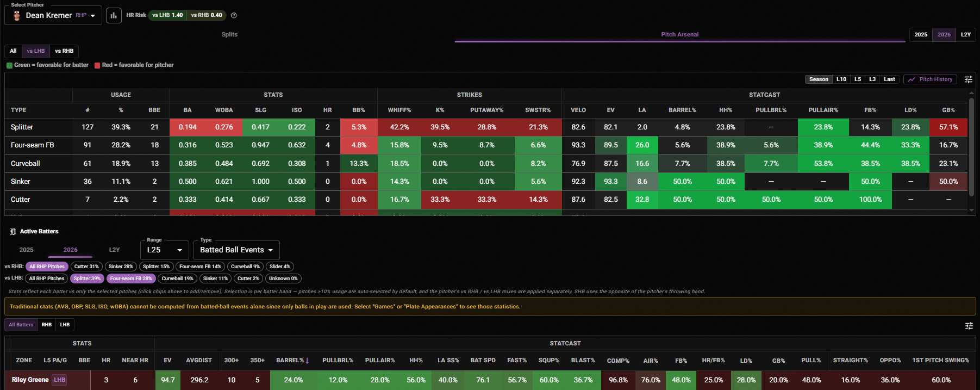The image size is (980, 390).
Task: Toggle the Curveball 19% pitch chip
Action: click(178, 278)
